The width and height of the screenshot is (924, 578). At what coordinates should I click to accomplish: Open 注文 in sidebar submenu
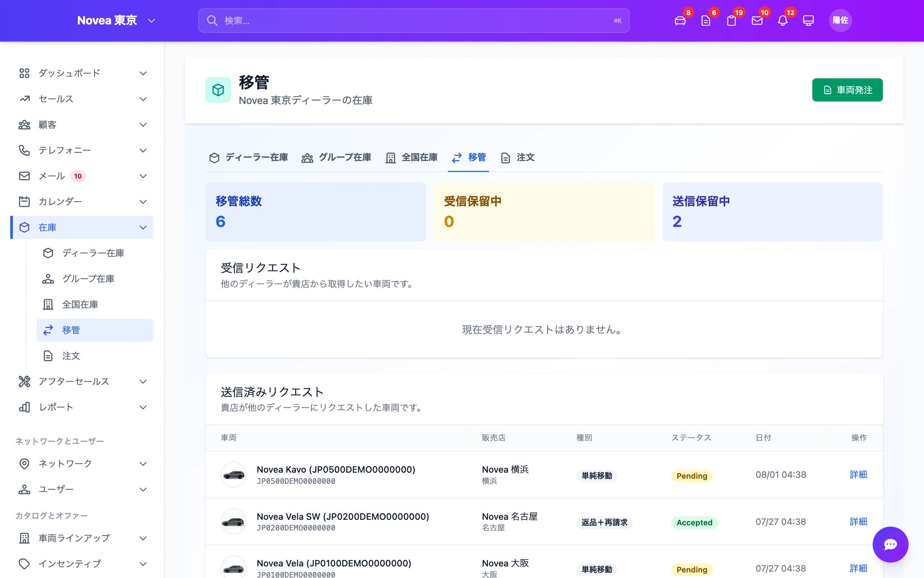pyautogui.click(x=95, y=356)
